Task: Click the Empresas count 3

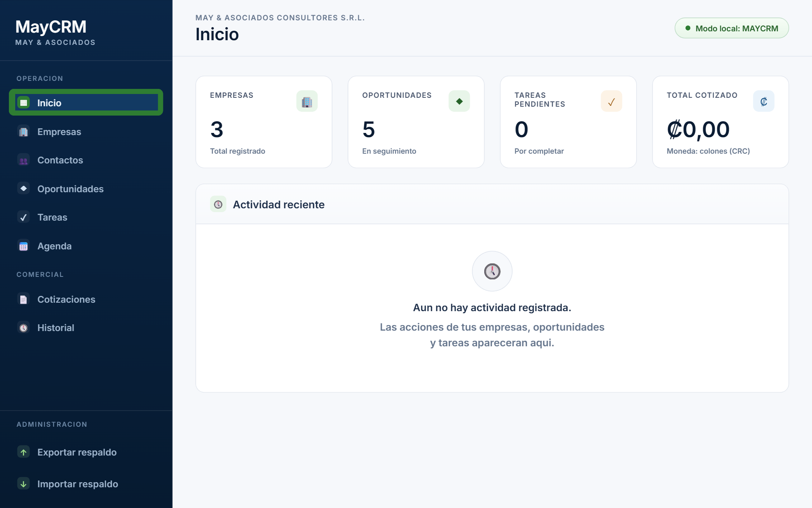Action: [217, 130]
